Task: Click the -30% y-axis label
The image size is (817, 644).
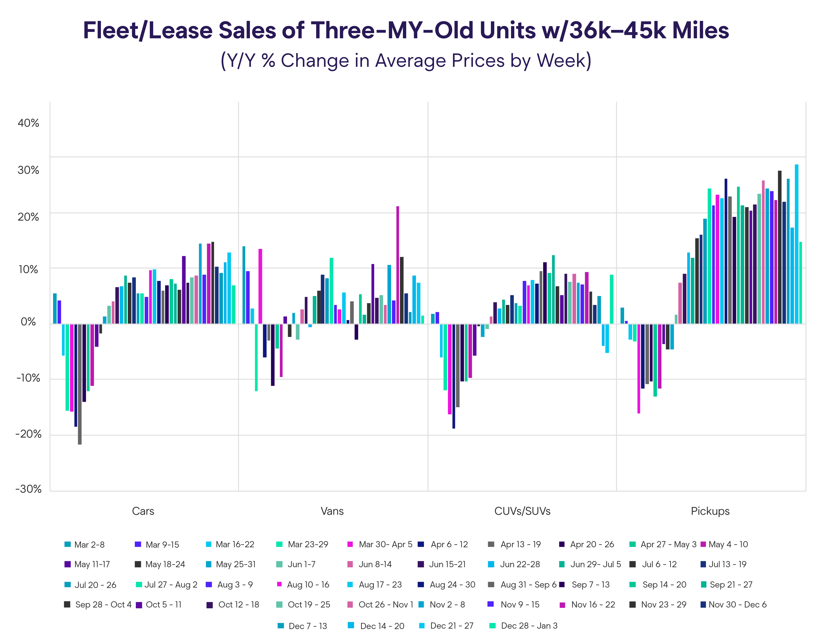Action: 28,489
